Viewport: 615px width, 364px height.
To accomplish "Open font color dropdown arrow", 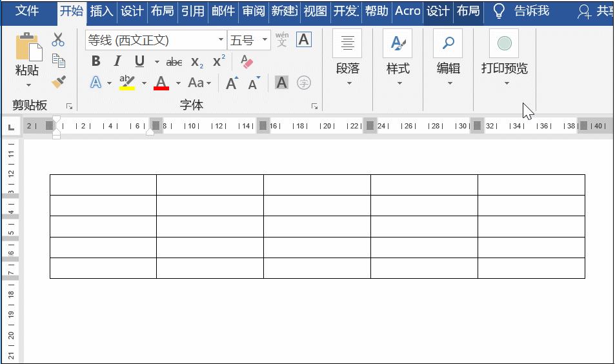I will [178, 83].
